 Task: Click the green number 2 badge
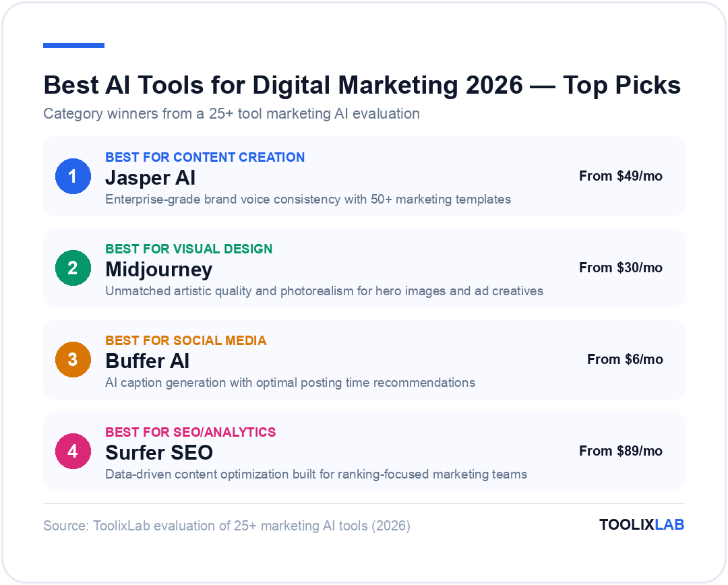73,268
